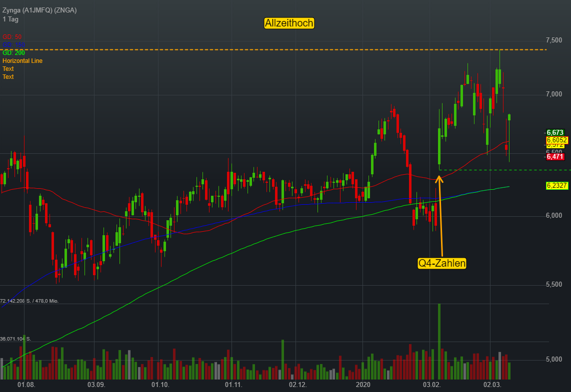571x392 pixels.
Task: Click the yellow "Allzeithoch" annotation label
Action: click(x=289, y=23)
